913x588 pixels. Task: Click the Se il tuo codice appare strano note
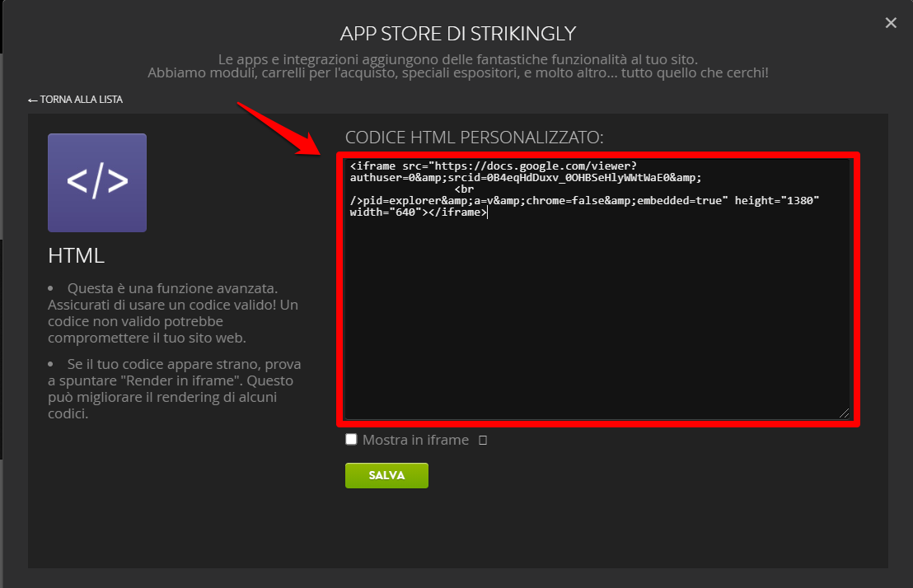[175, 389]
